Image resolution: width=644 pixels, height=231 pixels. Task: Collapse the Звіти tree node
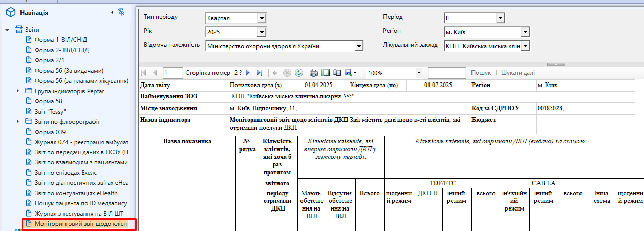click(x=8, y=30)
